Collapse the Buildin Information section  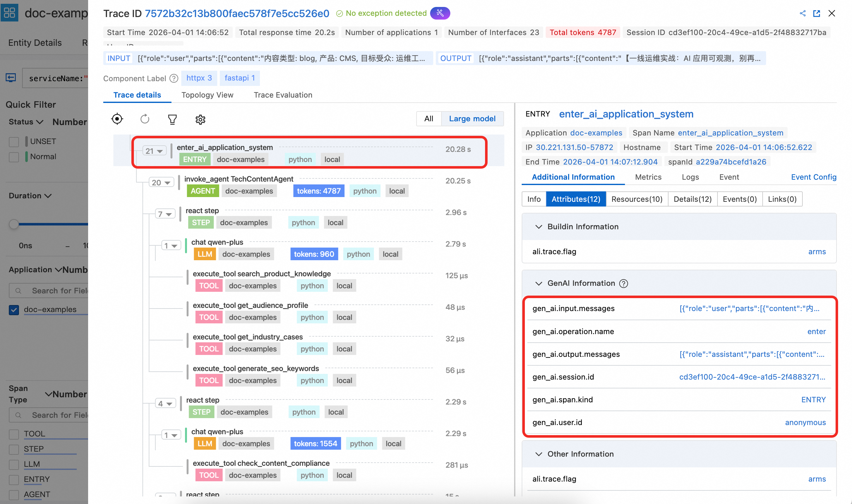(x=538, y=226)
